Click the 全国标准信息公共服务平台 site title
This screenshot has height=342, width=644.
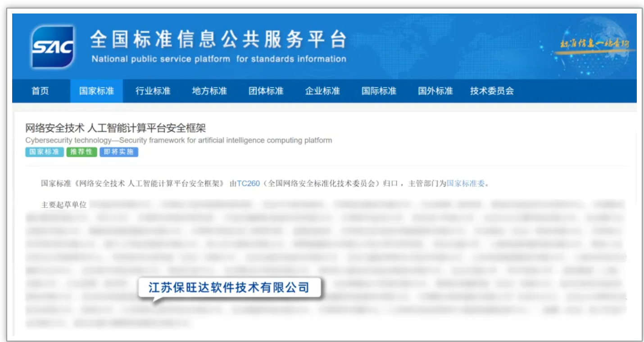(219, 40)
